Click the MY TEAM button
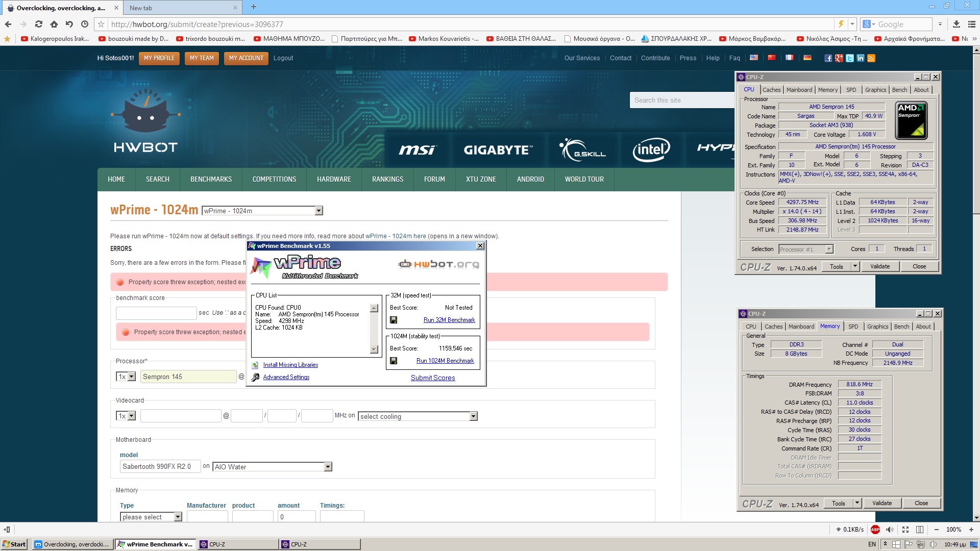 pyautogui.click(x=202, y=58)
